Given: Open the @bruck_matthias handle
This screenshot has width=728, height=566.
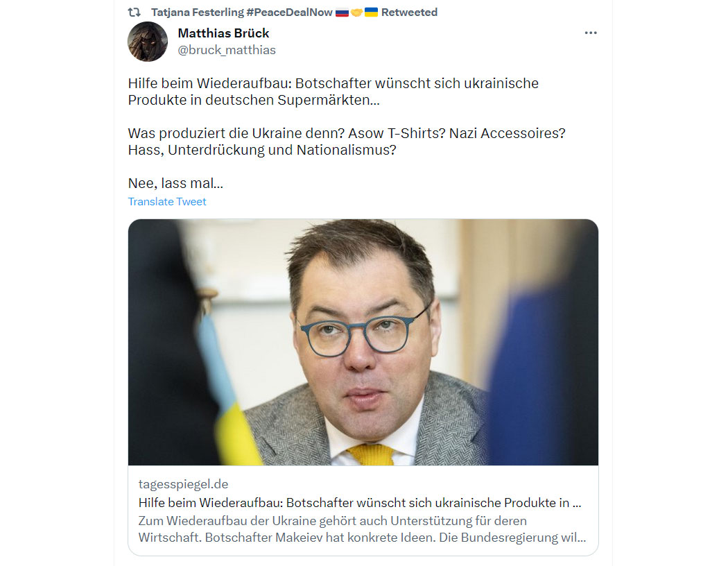Looking at the screenshot, I should tap(227, 50).
